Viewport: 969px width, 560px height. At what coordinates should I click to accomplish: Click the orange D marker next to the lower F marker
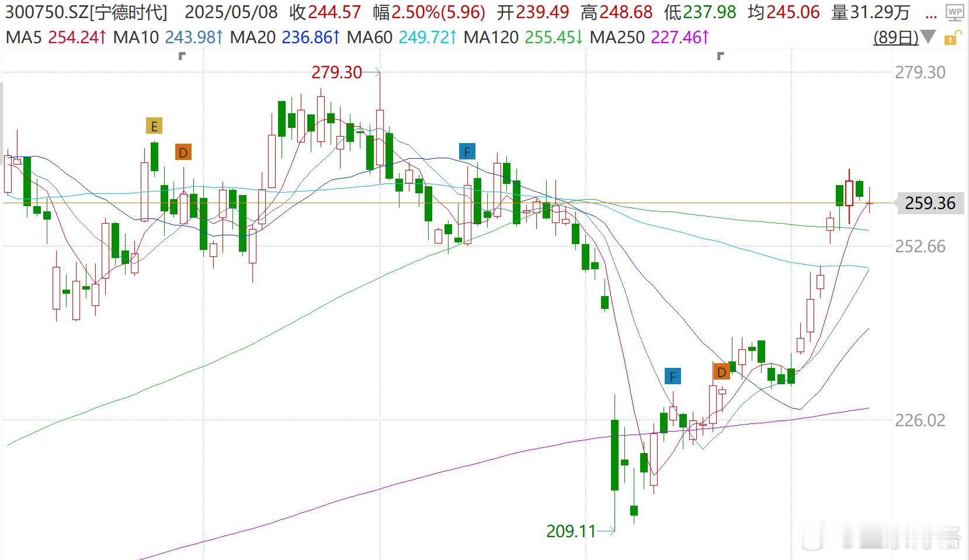pyautogui.click(x=721, y=371)
